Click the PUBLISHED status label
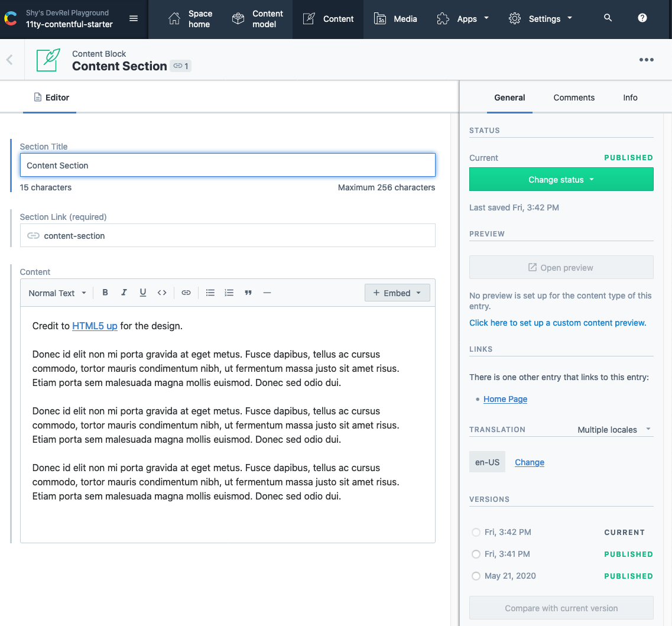 pos(629,158)
